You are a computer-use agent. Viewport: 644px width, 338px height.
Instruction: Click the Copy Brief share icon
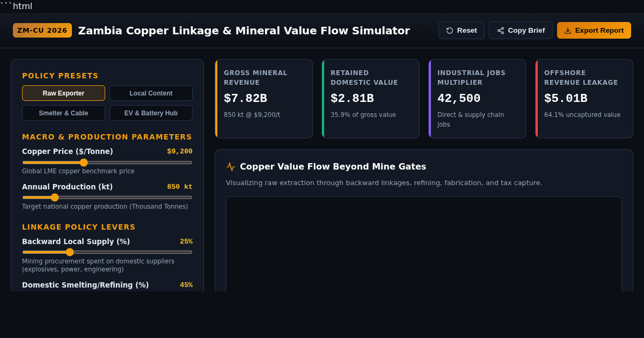pyautogui.click(x=501, y=31)
